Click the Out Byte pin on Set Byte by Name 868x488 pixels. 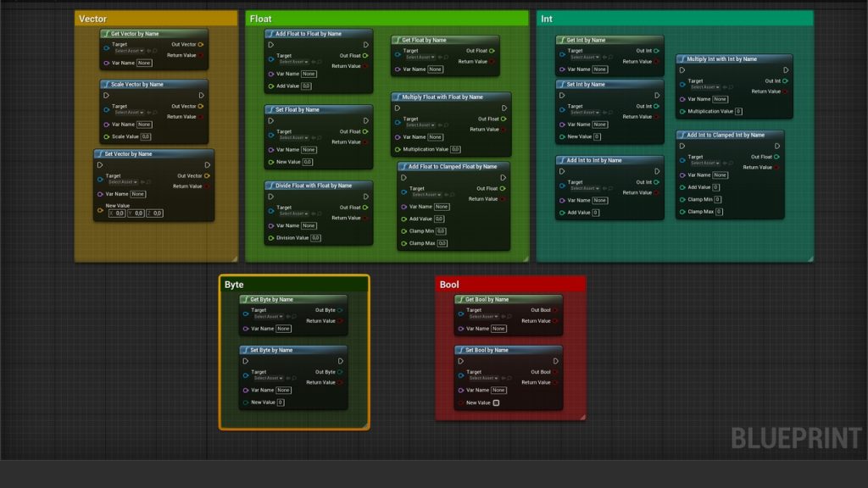coord(340,372)
